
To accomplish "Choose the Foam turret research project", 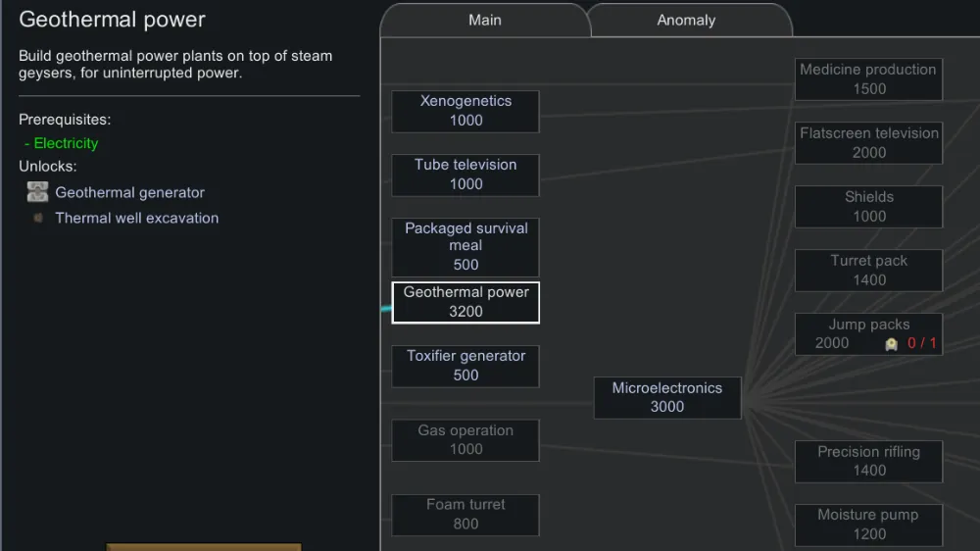I will pyautogui.click(x=465, y=515).
